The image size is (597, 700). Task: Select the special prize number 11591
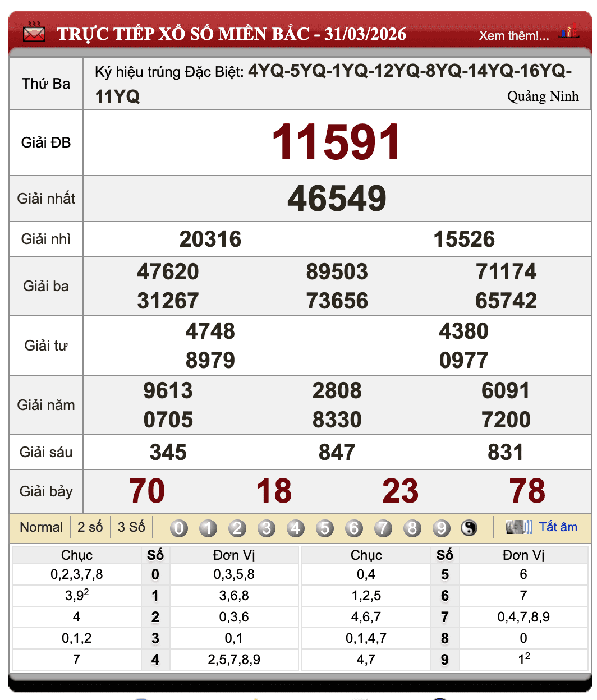(x=336, y=142)
